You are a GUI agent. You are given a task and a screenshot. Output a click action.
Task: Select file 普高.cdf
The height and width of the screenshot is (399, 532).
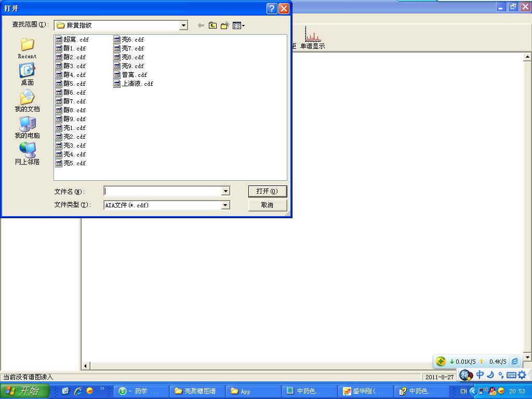tap(130, 75)
